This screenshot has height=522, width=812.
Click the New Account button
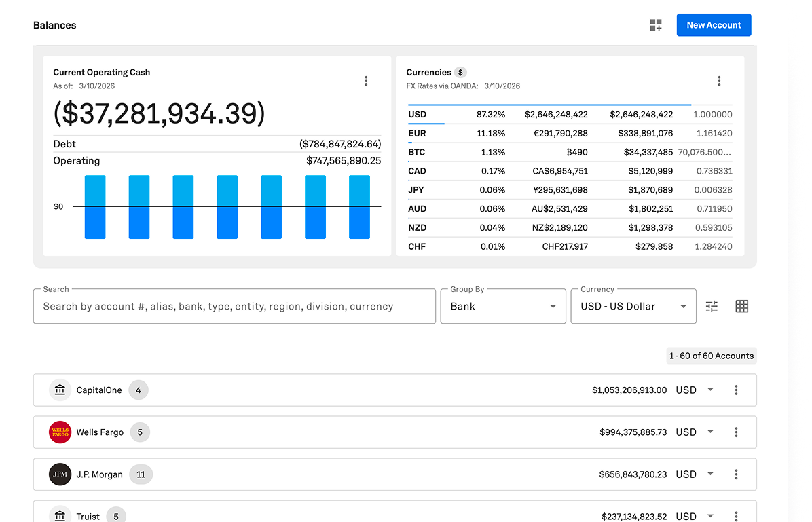coord(714,25)
